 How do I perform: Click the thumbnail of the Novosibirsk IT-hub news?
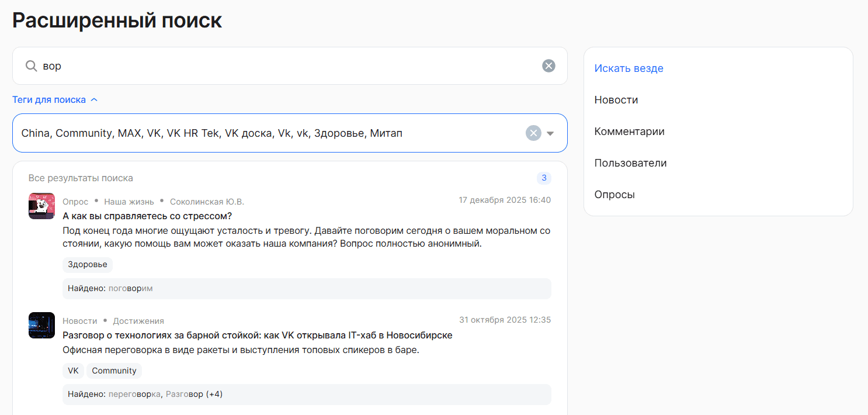point(41,325)
